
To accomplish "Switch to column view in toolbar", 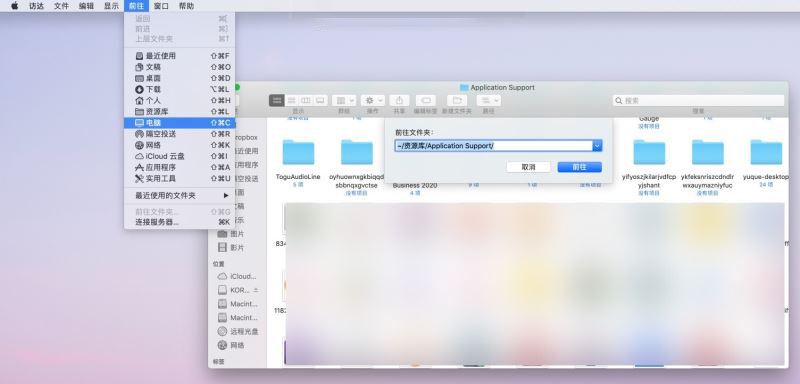I will pyautogui.click(x=306, y=100).
